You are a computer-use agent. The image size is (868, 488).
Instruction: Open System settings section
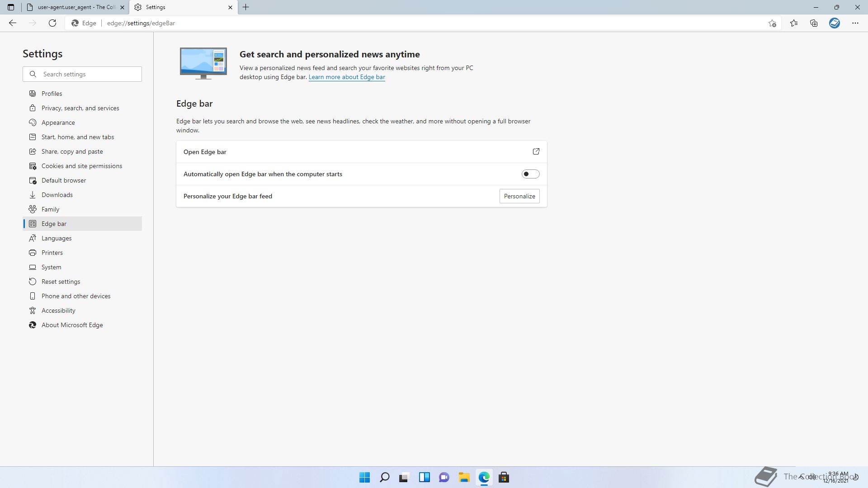coord(82,267)
